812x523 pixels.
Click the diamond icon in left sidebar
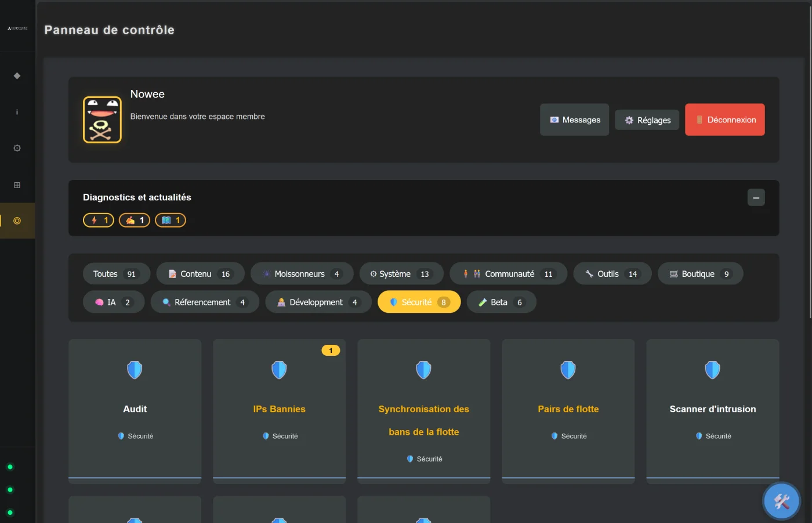17,75
